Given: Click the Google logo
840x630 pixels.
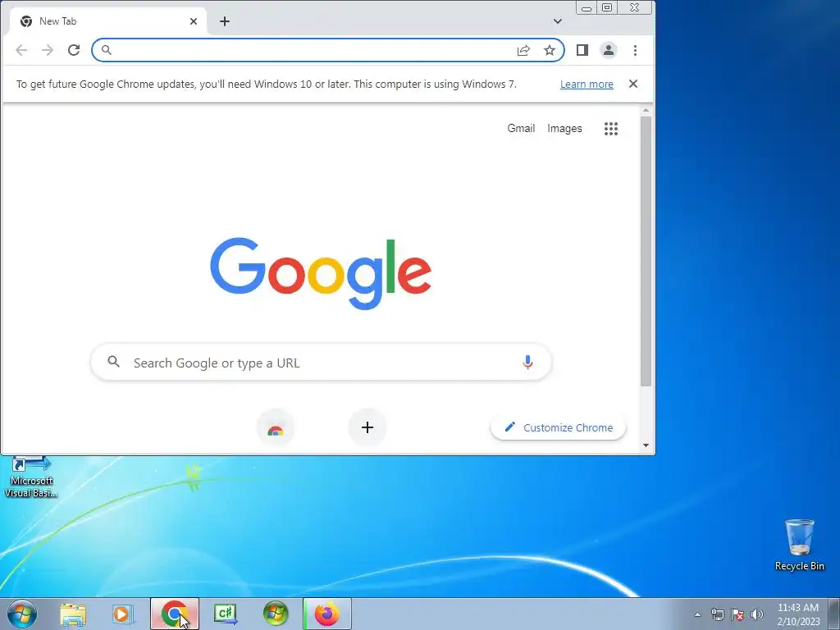Looking at the screenshot, I should click(321, 273).
